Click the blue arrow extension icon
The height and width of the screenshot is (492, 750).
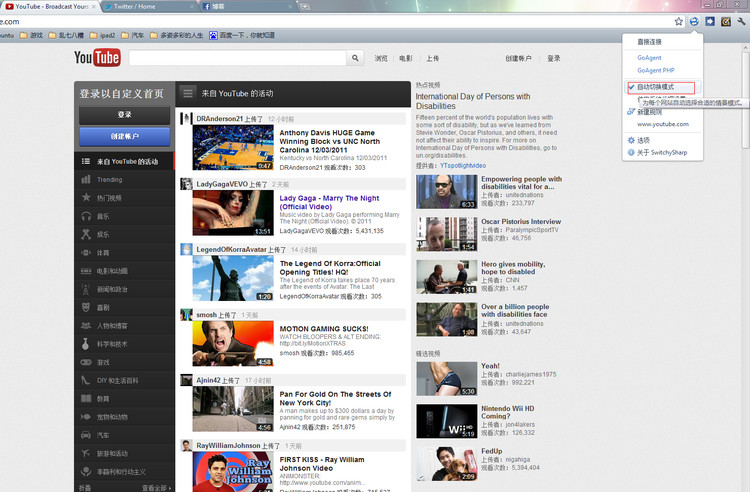(x=710, y=22)
